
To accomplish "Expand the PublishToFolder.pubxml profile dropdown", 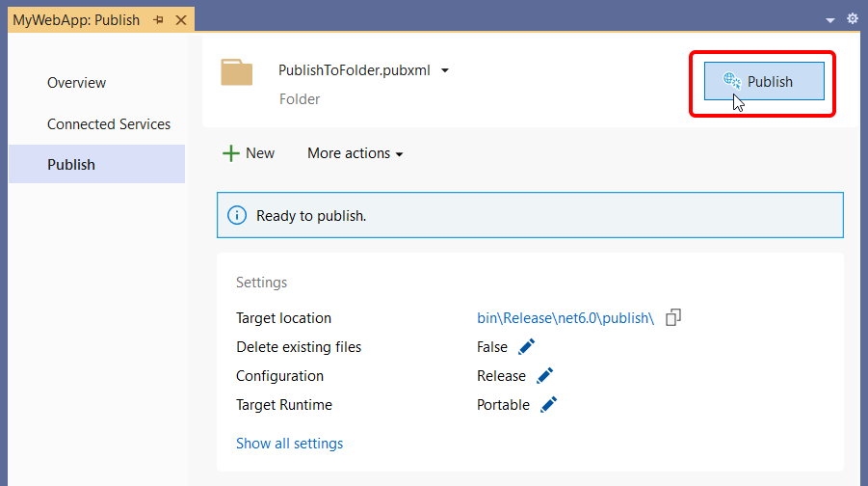I will click(x=445, y=70).
